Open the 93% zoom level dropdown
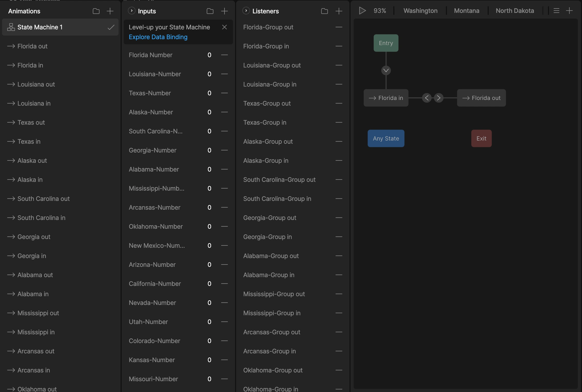The image size is (582, 392). (x=380, y=11)
